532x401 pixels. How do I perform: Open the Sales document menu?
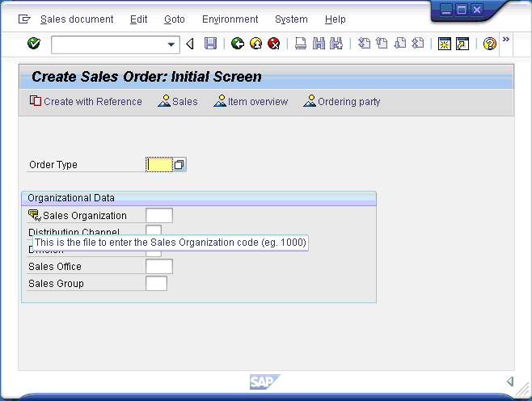tap(77, 19)
